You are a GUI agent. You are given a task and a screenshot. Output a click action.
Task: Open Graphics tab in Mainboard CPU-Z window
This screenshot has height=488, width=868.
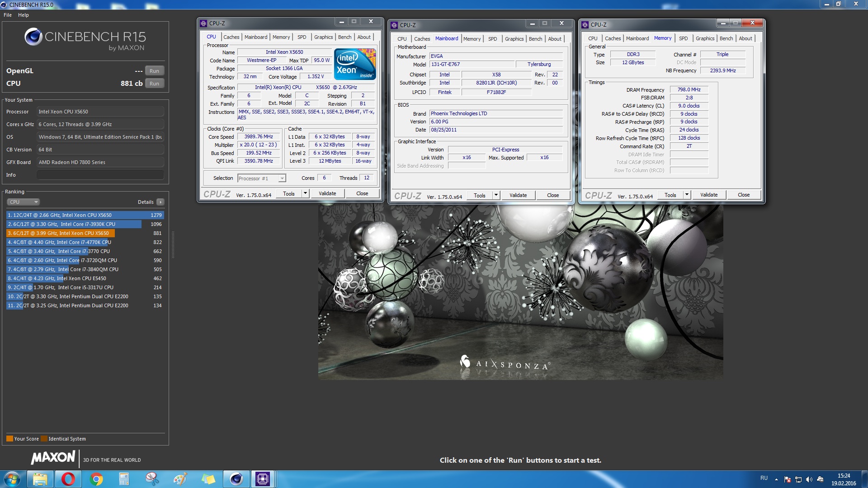pyautogui.click(x=514, y=39)
